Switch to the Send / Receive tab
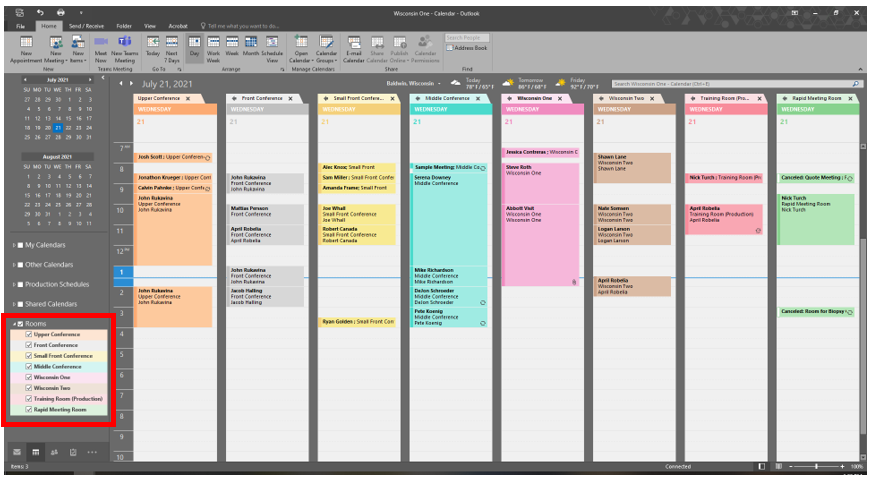The width and height of the screenshot is (876, 479). pyautogui.click(x=86, y=26)
